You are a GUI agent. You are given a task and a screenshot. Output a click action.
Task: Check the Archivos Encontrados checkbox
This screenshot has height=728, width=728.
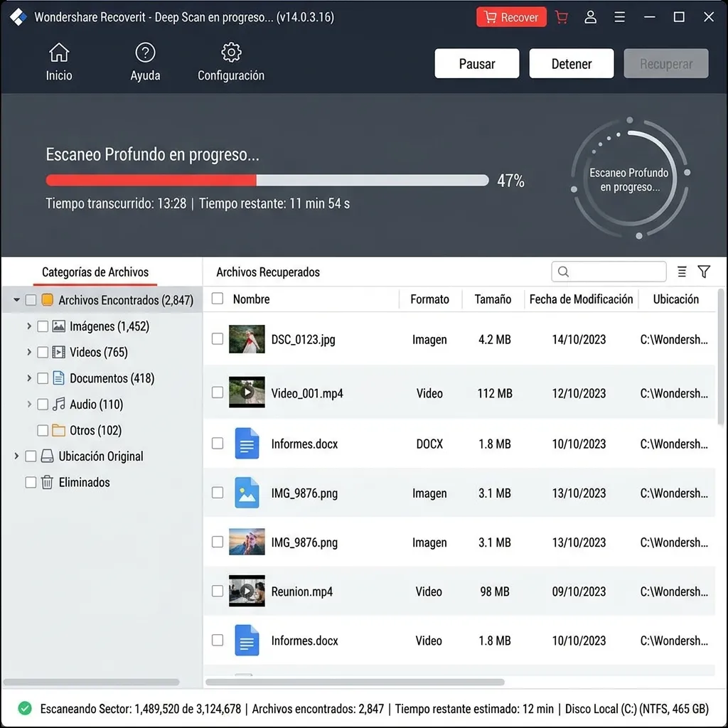pos(31,300)
